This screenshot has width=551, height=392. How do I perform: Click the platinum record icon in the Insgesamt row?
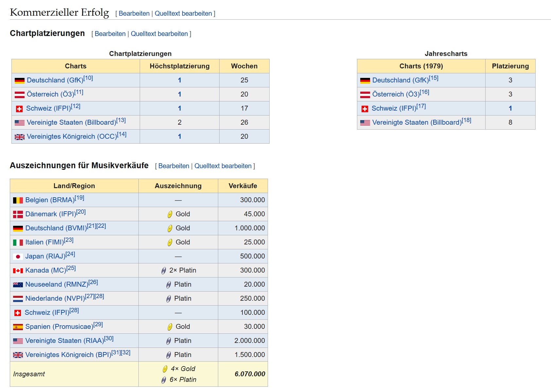(x=164, y=380)
